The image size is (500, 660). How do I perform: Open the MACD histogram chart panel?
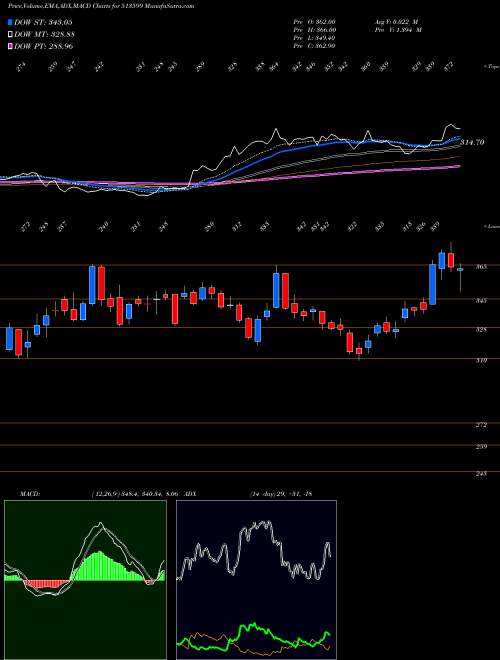[x=85, y=580]
